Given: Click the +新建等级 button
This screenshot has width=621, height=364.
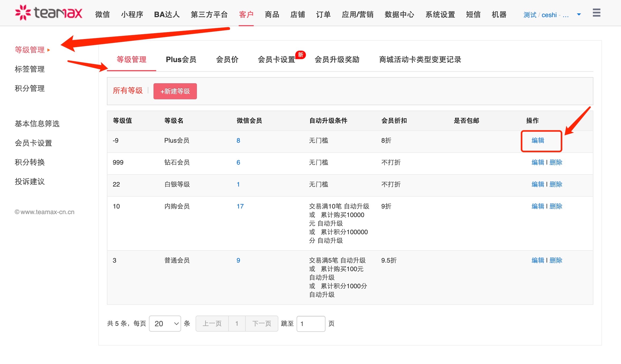Looking at the screenshot, I should [x=175, y=91].
